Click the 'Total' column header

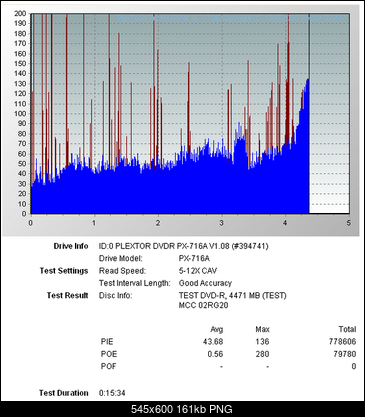pos(347,330)
